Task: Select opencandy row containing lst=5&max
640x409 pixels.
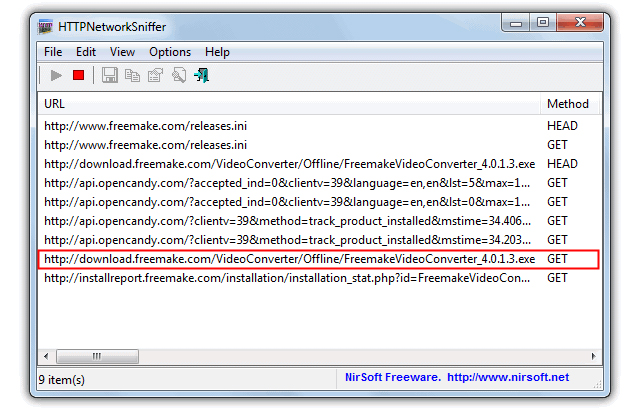Action: tap(320, 183)
